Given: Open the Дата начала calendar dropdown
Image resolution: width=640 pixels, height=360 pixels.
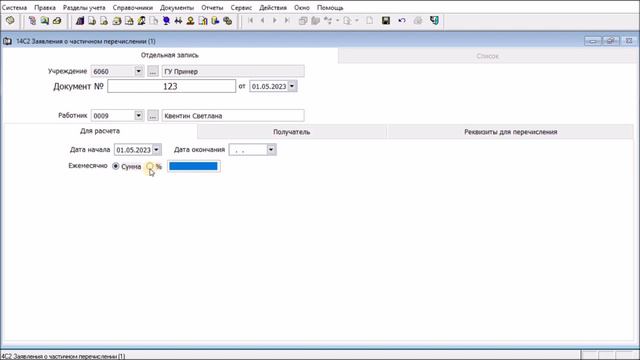Looking at the screenshot, I should [x=156, y=150].
